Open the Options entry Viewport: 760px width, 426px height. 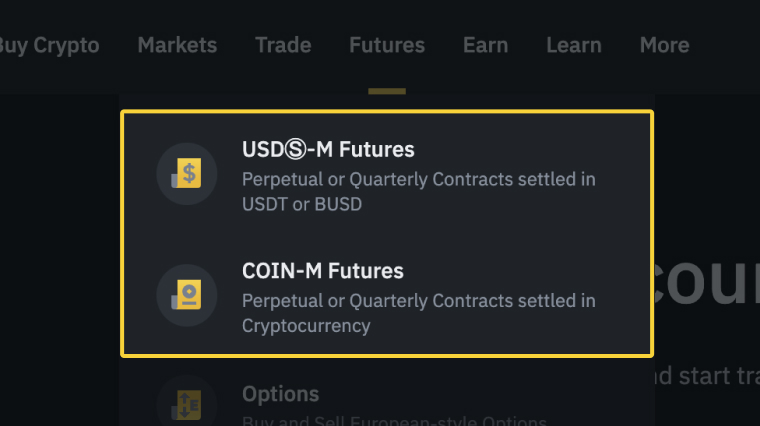pyautogui.click(x=281, y=394)
